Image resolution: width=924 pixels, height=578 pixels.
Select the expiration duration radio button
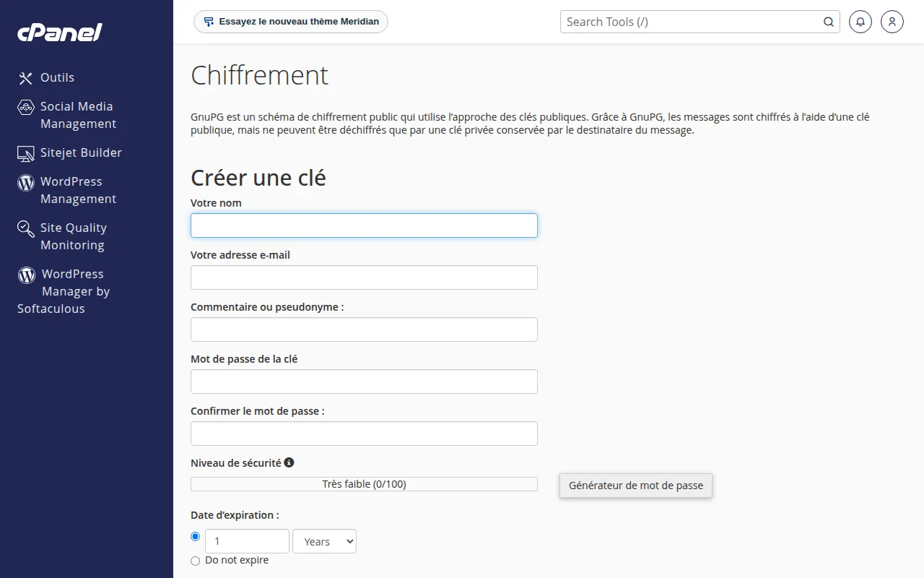pyautogui.click(x=195, y=537)
